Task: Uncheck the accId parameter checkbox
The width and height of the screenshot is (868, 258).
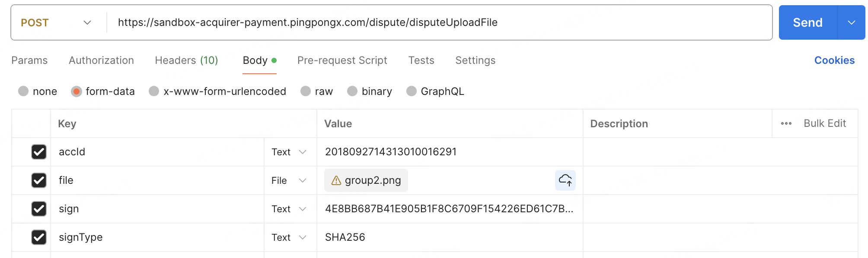Action: coord(39,152)
